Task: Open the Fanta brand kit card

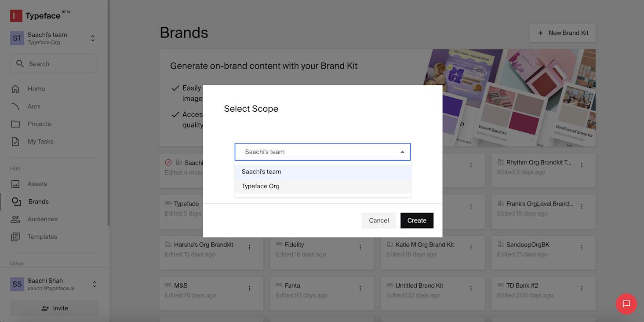Action: click(322, 293)
